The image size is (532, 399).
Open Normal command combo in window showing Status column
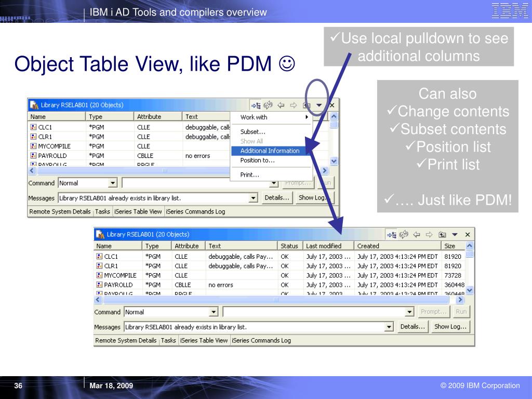(x=213, y=312)
